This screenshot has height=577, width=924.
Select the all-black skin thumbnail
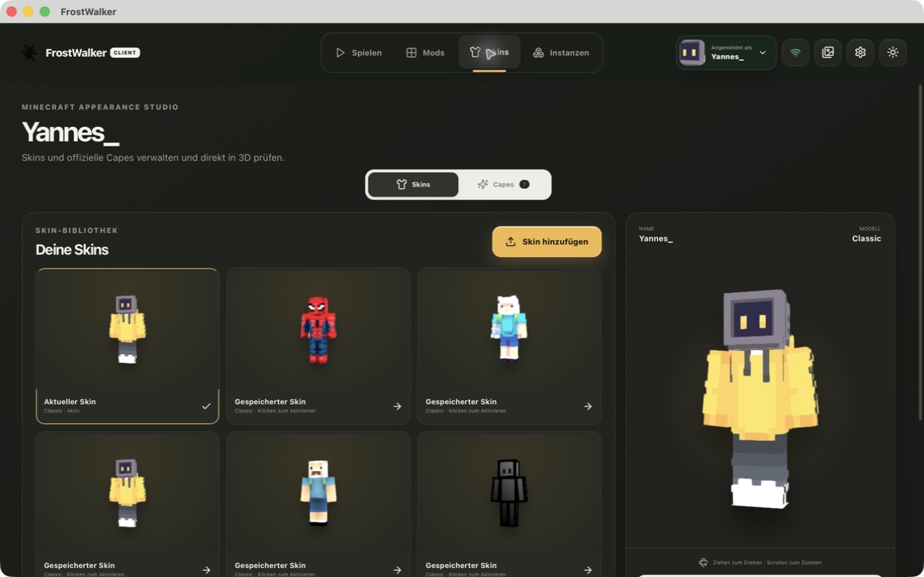pos(509,493)
